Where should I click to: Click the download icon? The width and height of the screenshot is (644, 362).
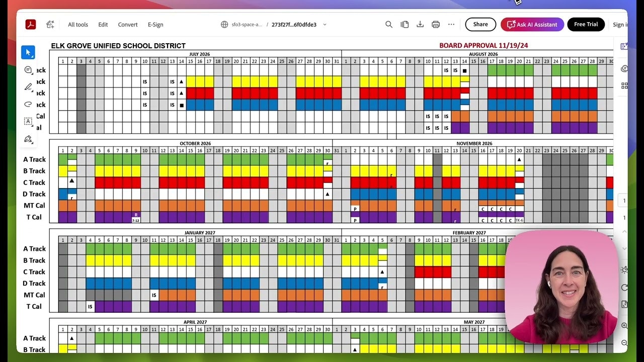[420, 24]
